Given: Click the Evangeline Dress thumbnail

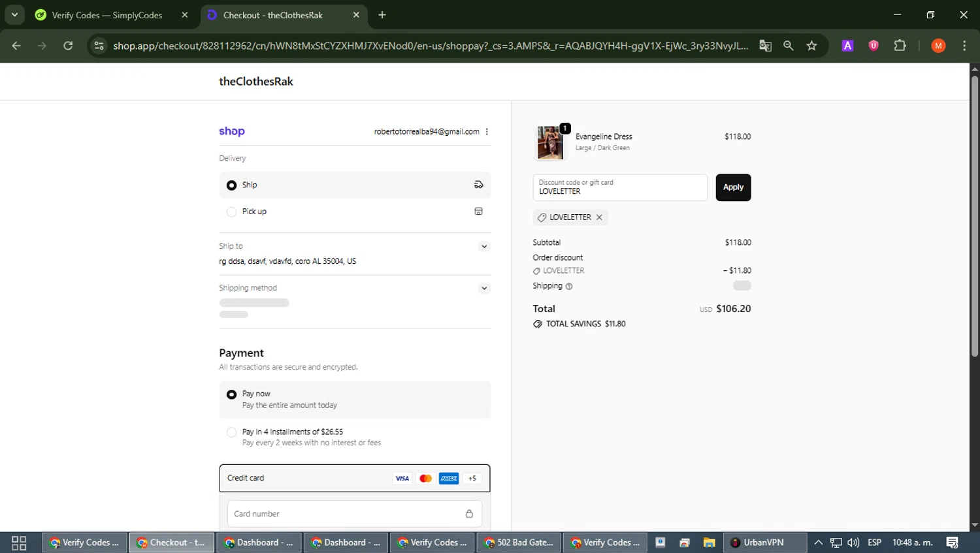Looking at the screenshot, I should pyautogui.click(x=550, y=142).
